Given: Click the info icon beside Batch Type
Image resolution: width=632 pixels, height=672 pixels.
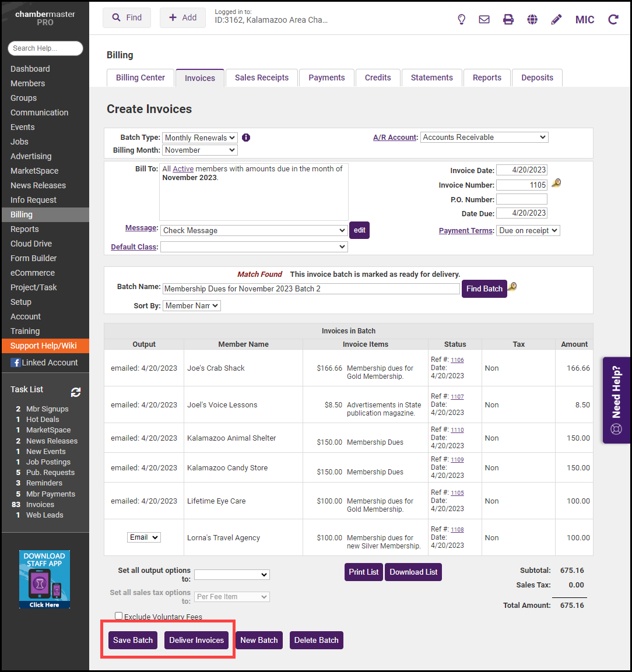Looking at the screenshot, I should [x=246, y=138].
